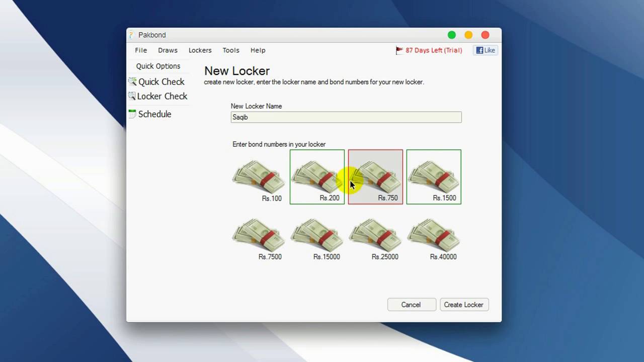Click the Facebook Like button
The height and width of the screenshot is (362, 644).
click(486, 50)
